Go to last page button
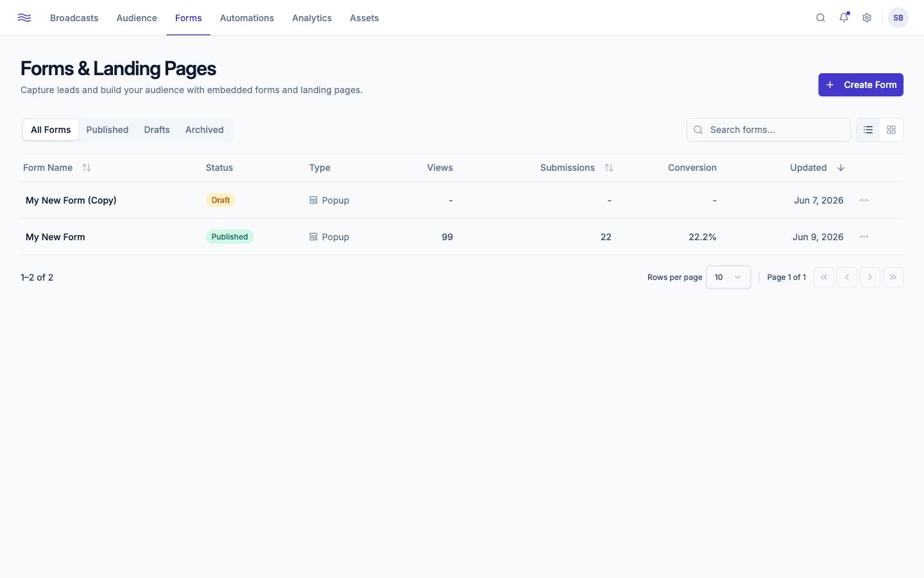The image size is (924, 578). pos(893,277)
